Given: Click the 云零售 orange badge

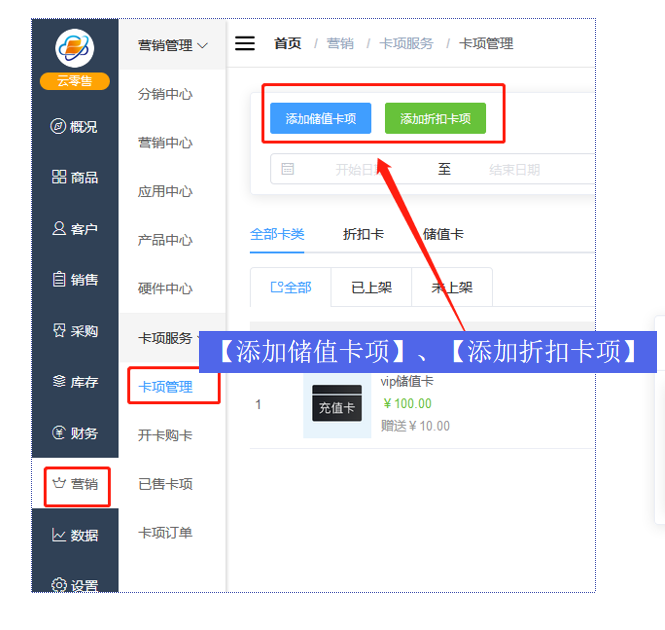Looking at the screenshot, I should coord(75,81).
